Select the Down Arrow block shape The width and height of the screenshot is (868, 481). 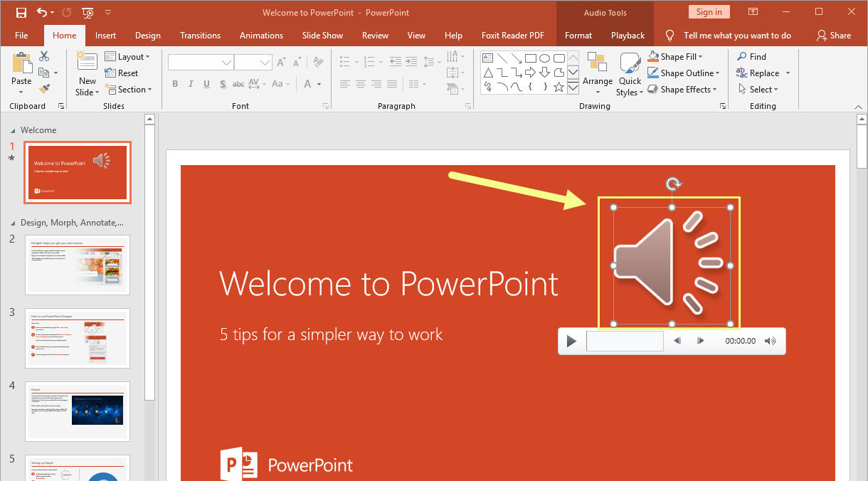(x=545, y=73)
